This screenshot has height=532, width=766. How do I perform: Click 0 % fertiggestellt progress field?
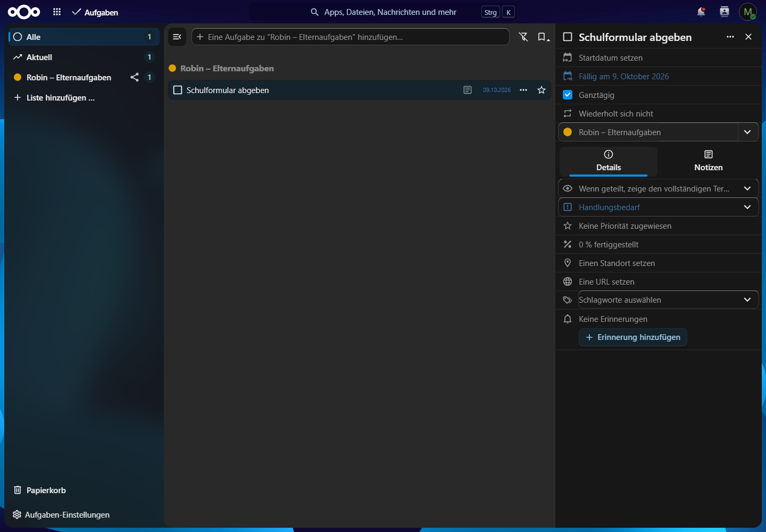coord(659,244)
